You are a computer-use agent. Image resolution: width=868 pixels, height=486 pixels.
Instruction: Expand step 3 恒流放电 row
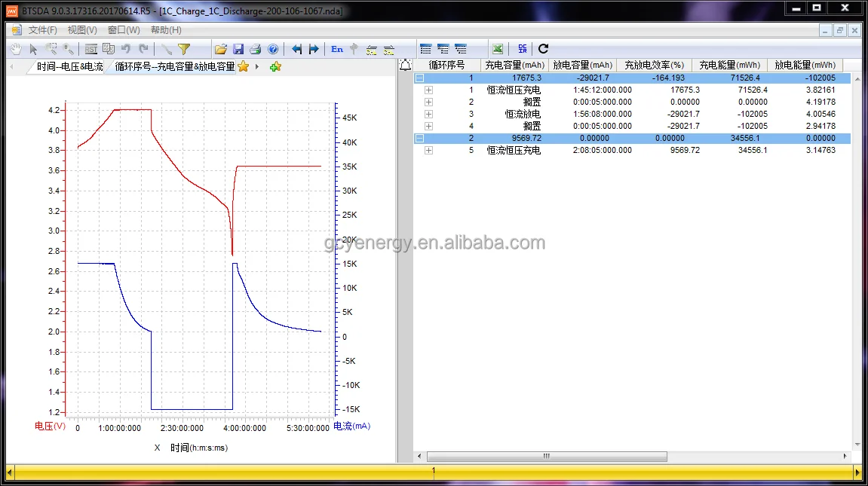click(x=428, y=114)
